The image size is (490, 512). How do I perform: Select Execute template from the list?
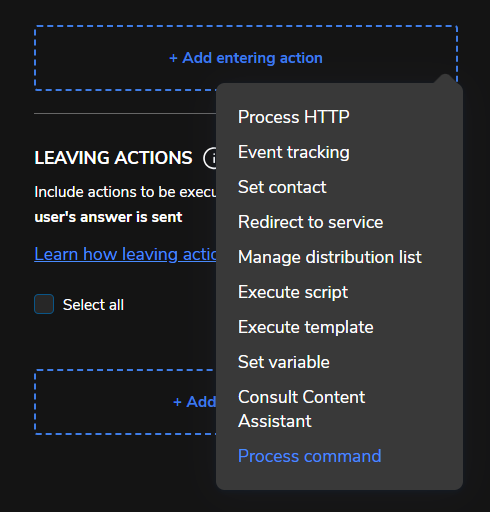click(306, 327)
